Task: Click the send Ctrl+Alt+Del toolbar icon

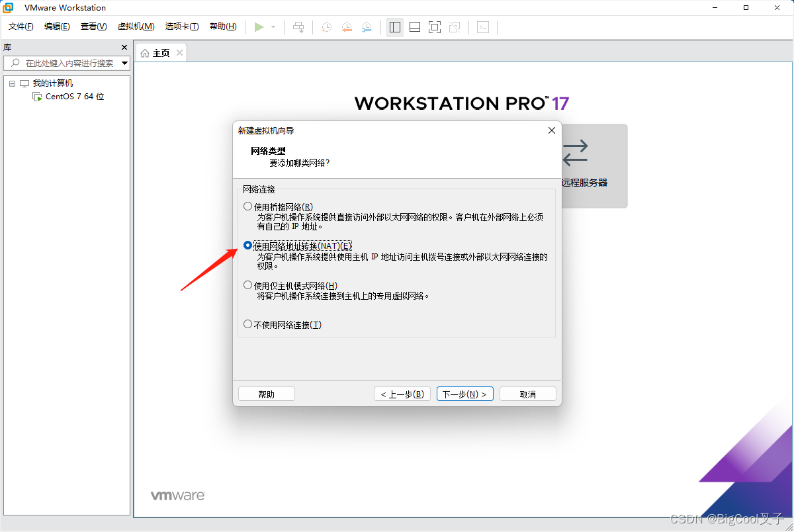Action: (x=298, y=27)
